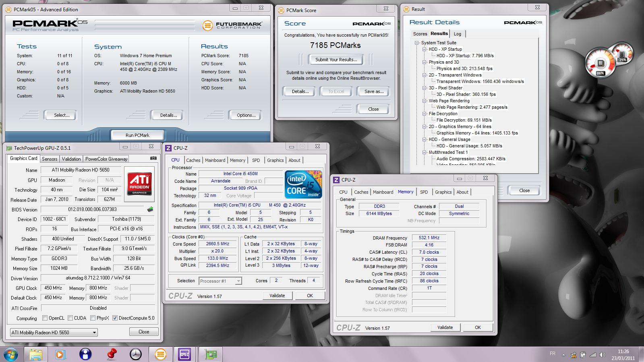Click the power plug tray icon
The width and height of the screenshot is (644, 362).
pos(582,355)
